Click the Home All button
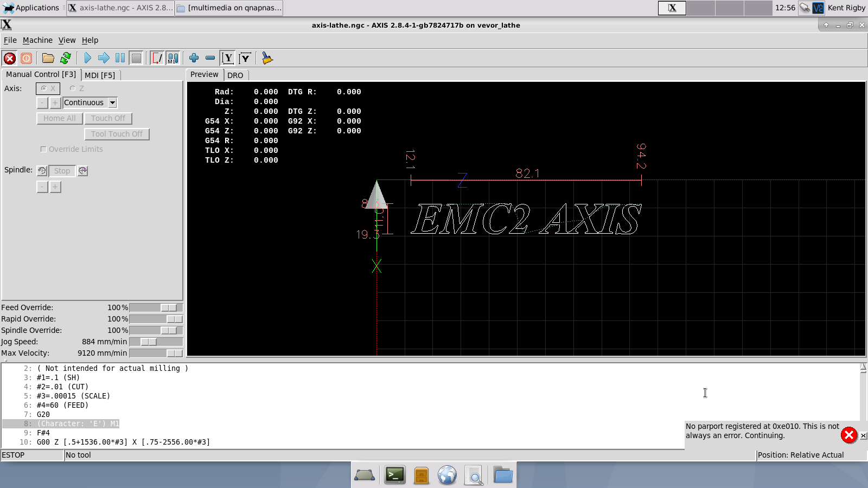The height and width of the screenshot is (488, 868). 60,118
